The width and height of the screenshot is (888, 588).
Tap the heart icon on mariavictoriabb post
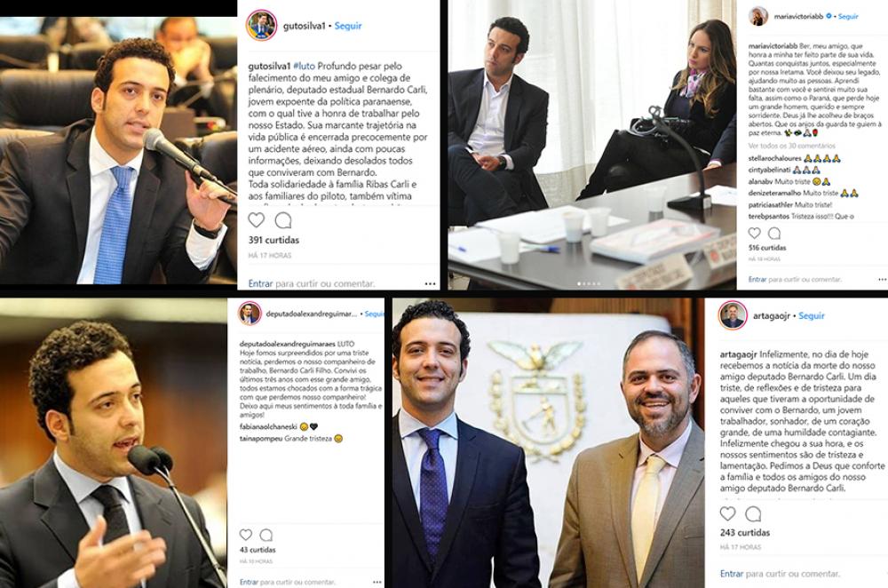click(x=754, y=233)
